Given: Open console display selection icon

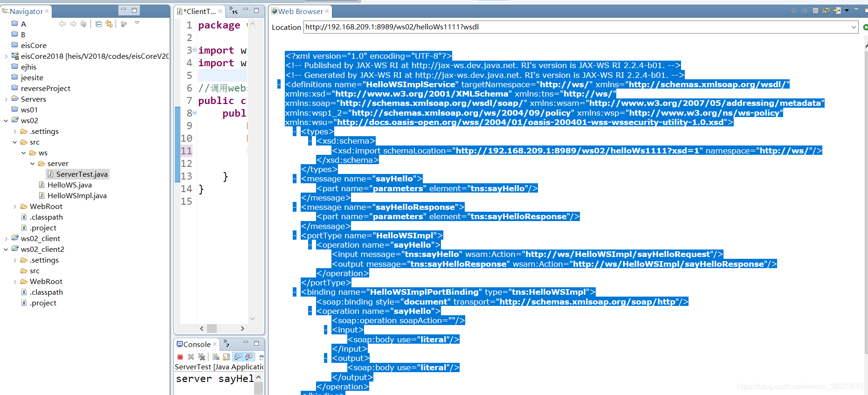Looking at the screenshot, I should coord(261,357).
